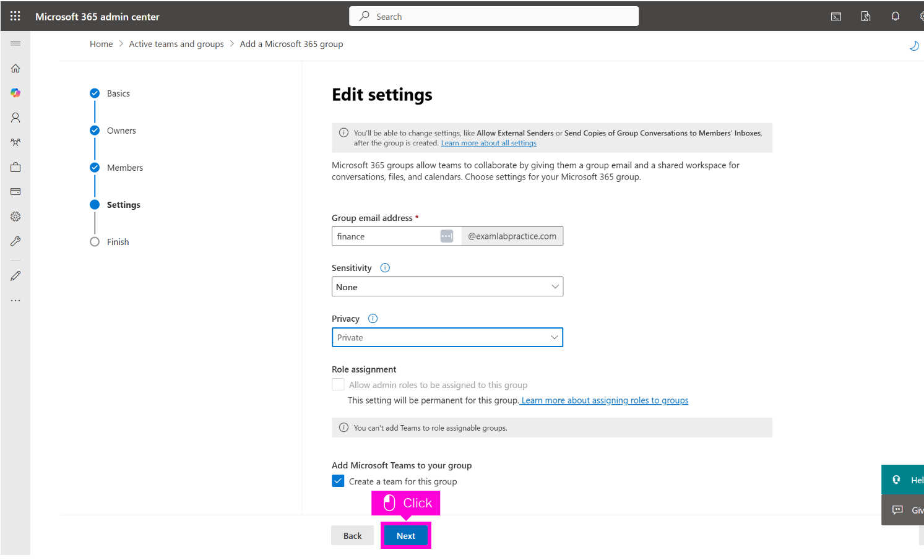Screen dimensions: 924x560
Task: Toggle dark mode moon icon
Action: (913, 46)
